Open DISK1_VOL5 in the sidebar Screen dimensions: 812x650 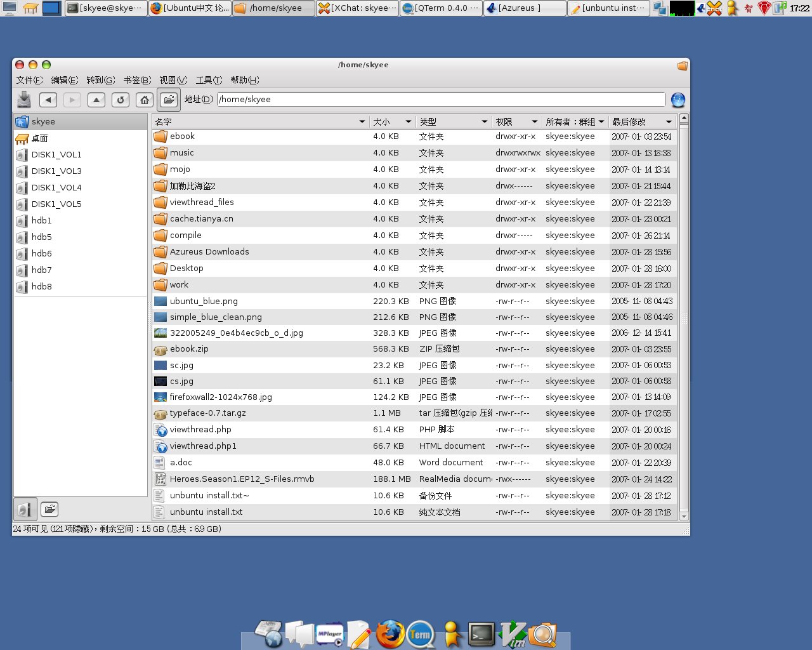(x=81, y=204)
